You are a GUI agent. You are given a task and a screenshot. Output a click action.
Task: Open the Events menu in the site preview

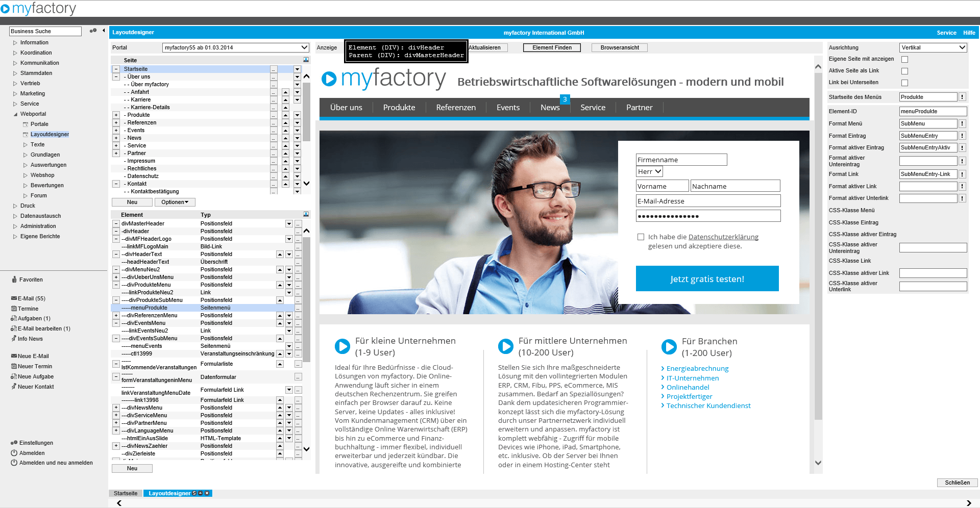508,108
